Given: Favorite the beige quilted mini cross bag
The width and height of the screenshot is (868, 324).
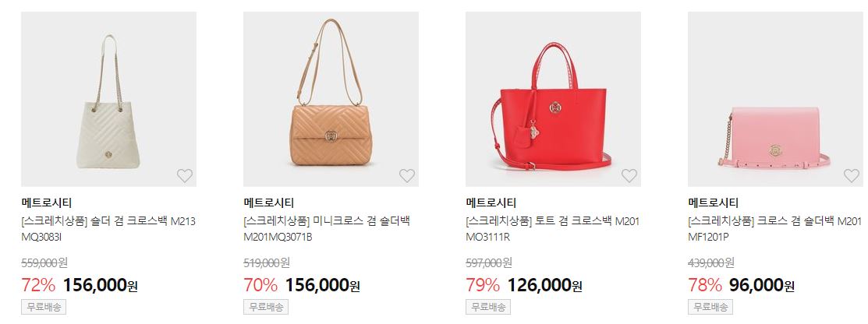Looking at the screenshot, I should (x=407, y=176).
